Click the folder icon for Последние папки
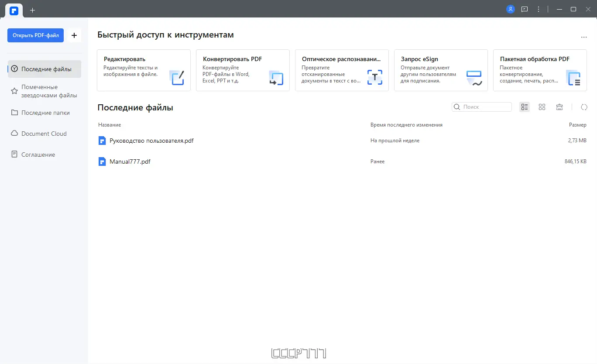Screen dimensions: 597x364 click(14, 113)
